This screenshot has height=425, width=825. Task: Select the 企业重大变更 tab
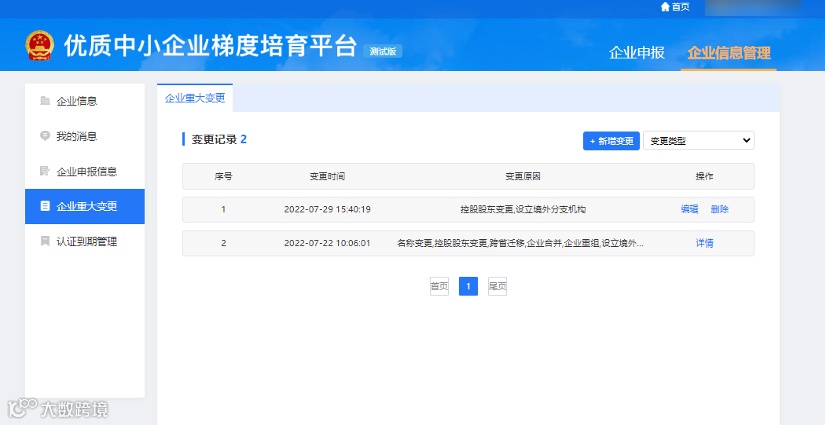[195, 98]
